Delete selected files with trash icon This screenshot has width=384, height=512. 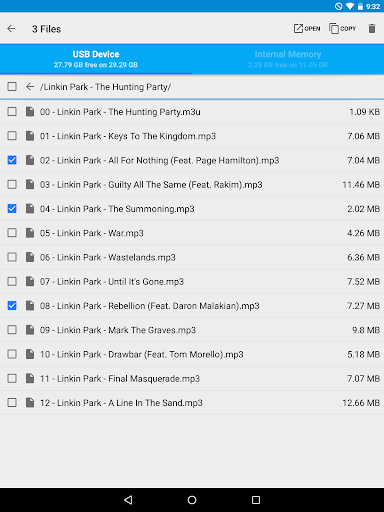372,29
